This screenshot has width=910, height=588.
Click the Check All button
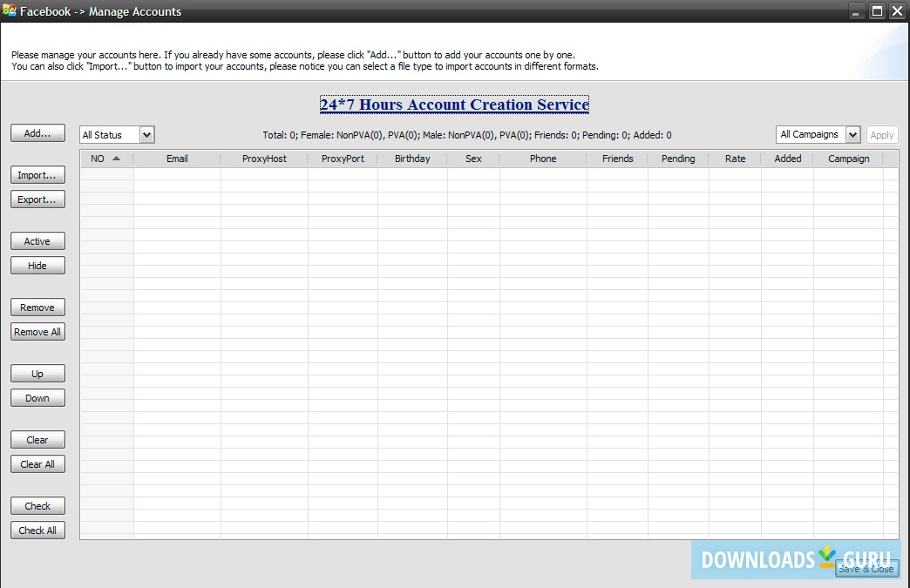tap(37, 530)
